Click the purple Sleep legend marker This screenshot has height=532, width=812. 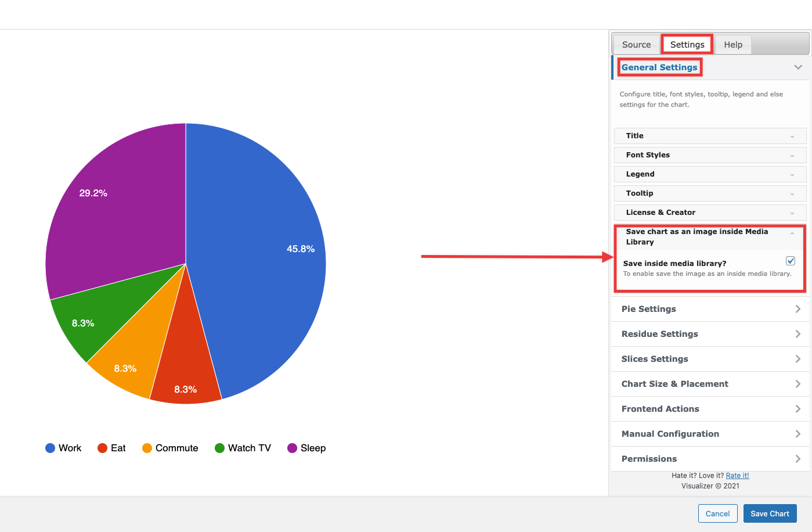292,448
